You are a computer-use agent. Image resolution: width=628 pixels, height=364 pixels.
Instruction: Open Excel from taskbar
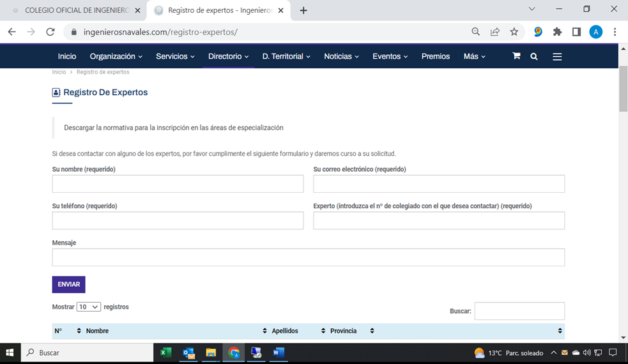(166, 353)
